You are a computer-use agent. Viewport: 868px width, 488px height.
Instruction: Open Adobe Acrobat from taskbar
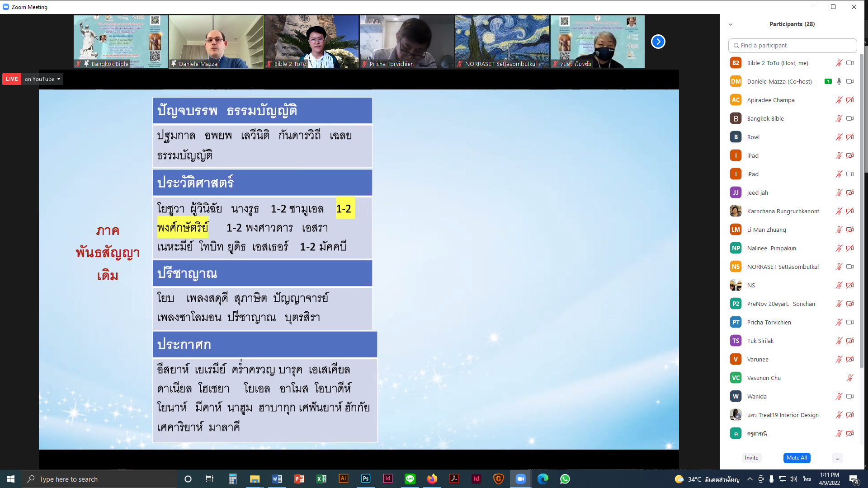pyautogui.click(x=454, y=479)
